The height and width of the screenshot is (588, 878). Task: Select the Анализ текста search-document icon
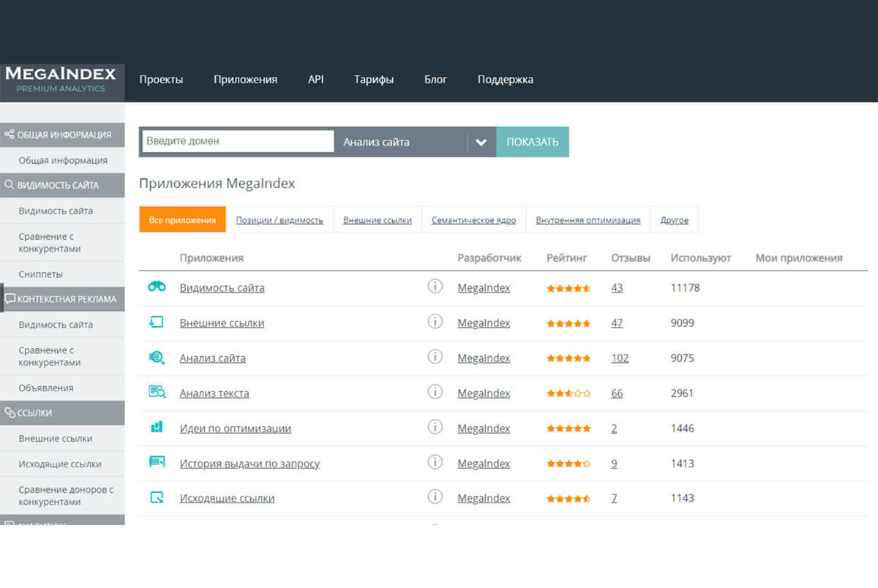click(157, 392)
